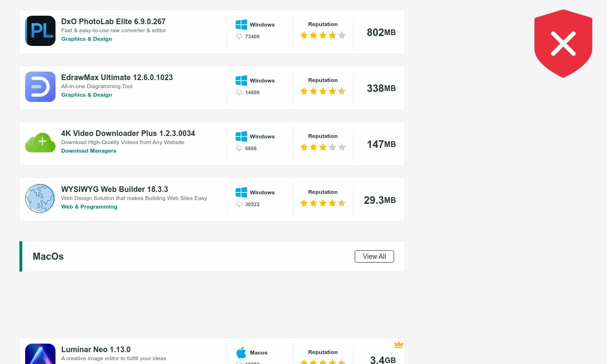Click the View All button in MacOs section
607x364 pixels.
(374, 256)
